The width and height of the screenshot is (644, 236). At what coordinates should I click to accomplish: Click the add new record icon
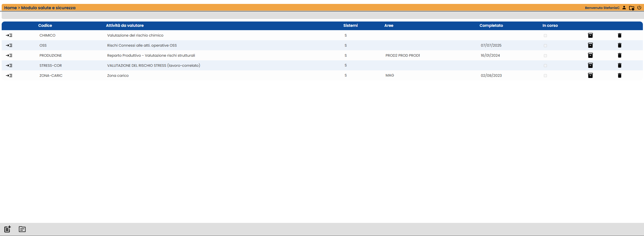click(x=8, y=229)
